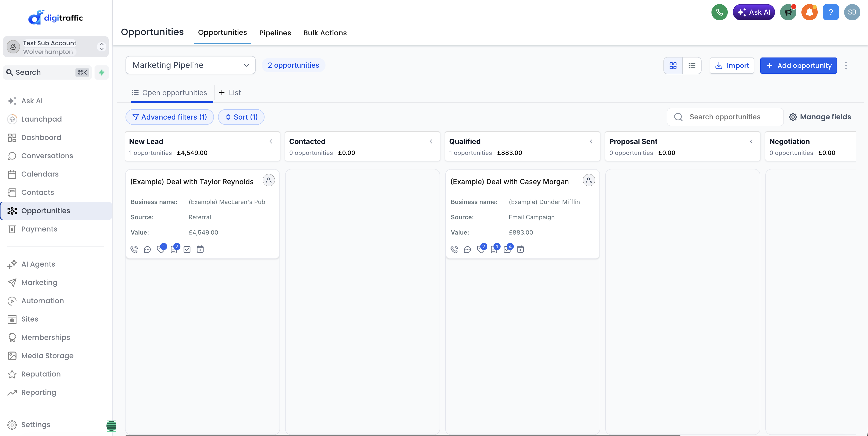Click the sidebar Search box
The height and width of the screenshot is (436, 868).
pos(47,72)
